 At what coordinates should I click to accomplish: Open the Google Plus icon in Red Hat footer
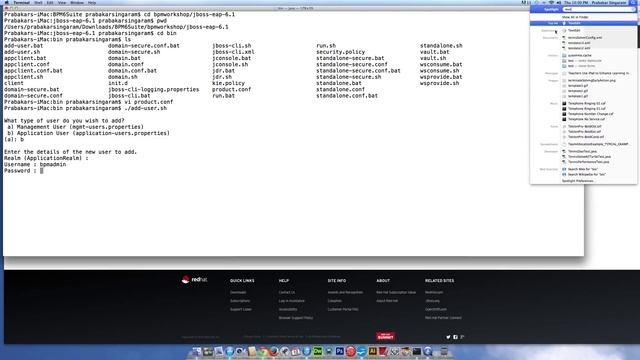tap(462, 337)
